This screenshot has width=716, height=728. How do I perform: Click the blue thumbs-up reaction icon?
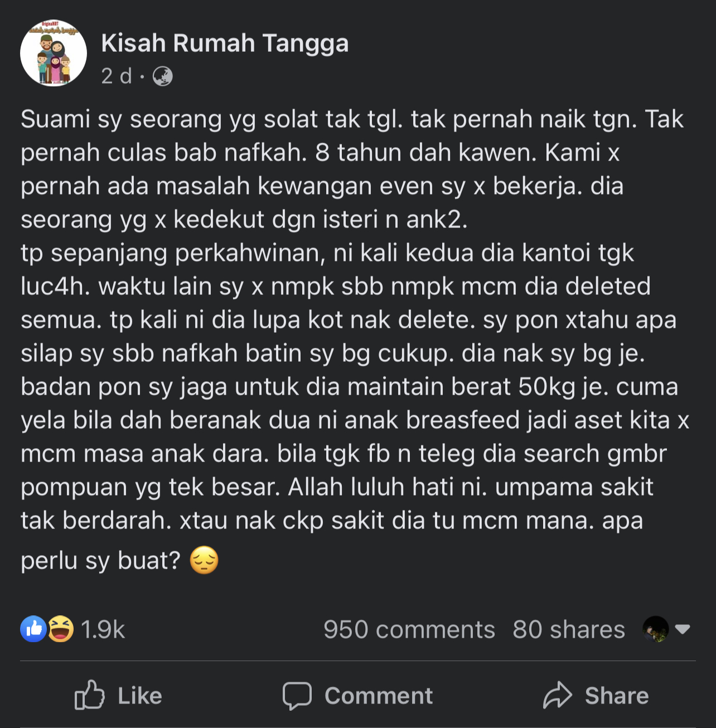coord(33,629)
